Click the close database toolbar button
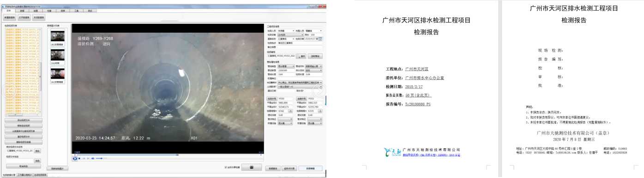This screenshot has height=178, width=644. [39, 17]
